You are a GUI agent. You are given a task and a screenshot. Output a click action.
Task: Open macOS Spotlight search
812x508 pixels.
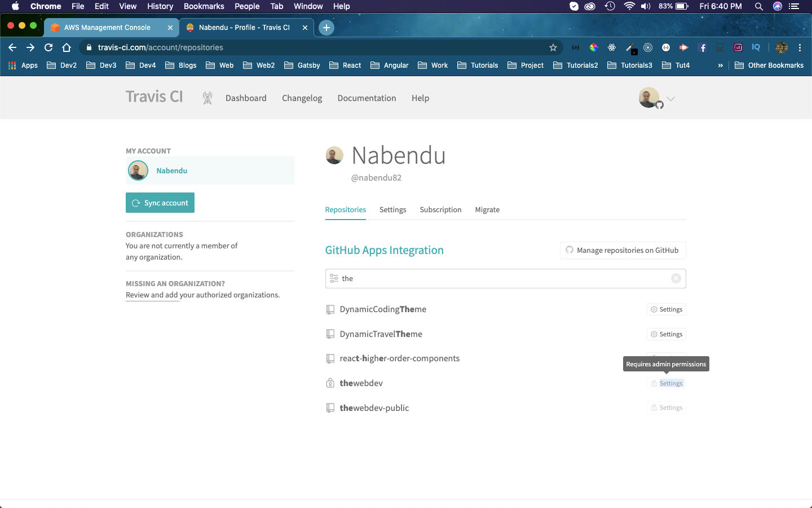pos(759,6)
